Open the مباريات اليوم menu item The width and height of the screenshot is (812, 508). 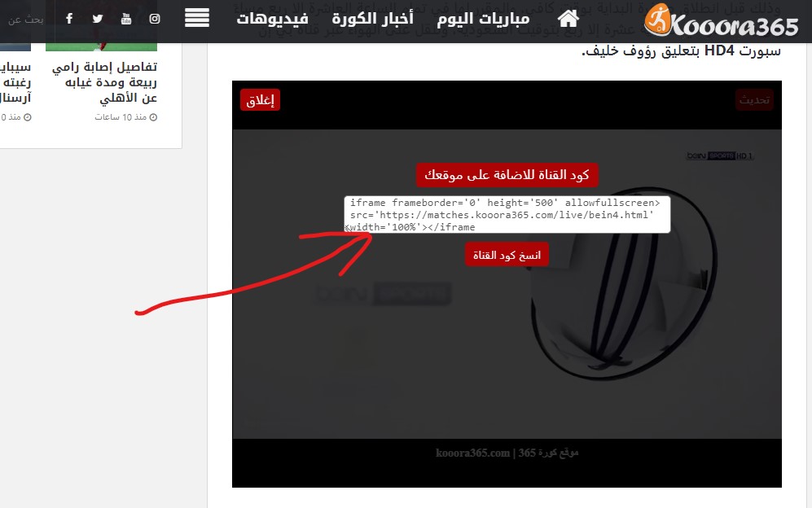click(x=483, y=19)
